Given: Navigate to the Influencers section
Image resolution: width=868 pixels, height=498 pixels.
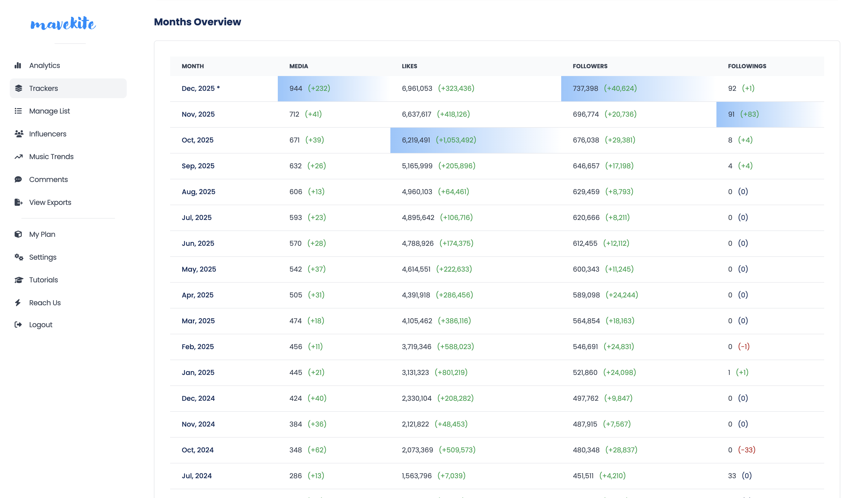Looking at the screenshot, I should [48, 134].
